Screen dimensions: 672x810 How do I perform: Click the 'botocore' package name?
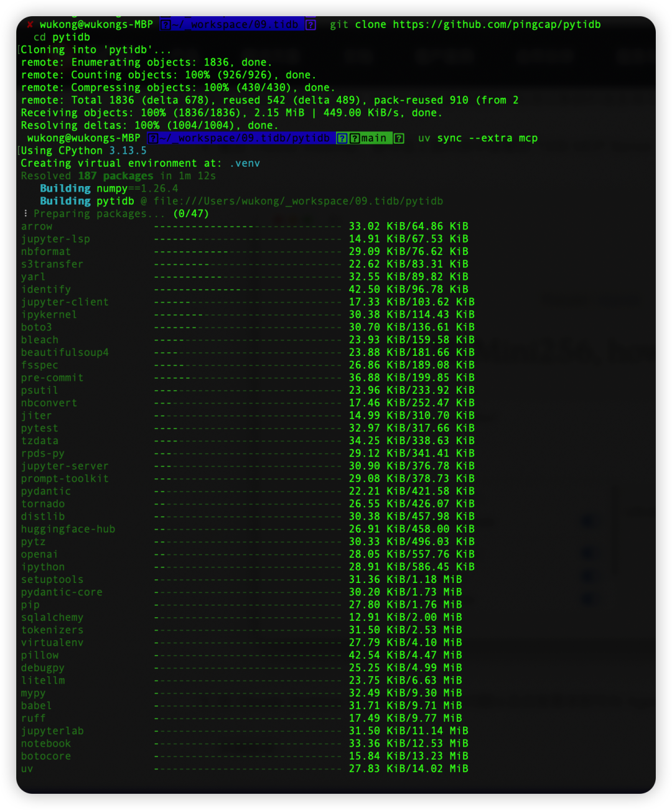pyautogui.click(x=46, y=756)
